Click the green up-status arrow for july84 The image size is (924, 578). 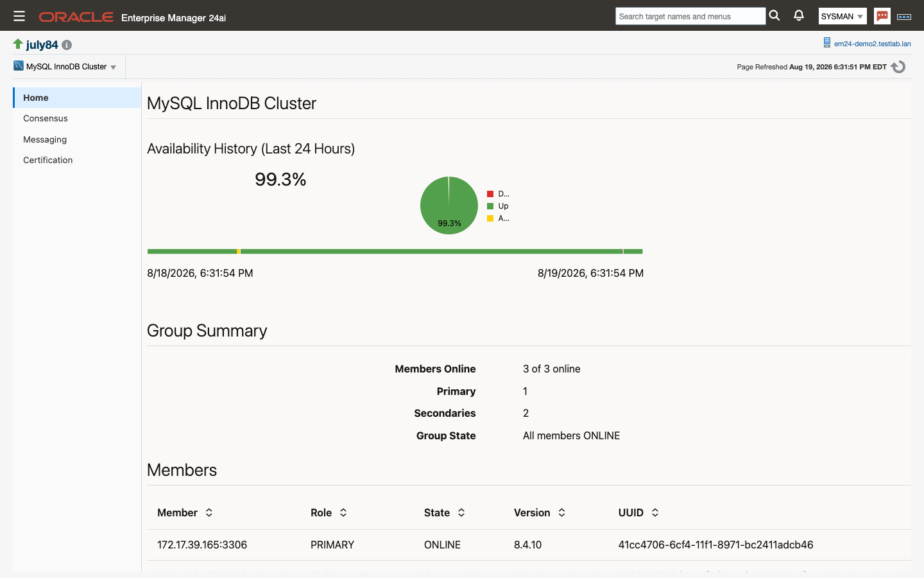pyautogui.click(x=18, y=44)
